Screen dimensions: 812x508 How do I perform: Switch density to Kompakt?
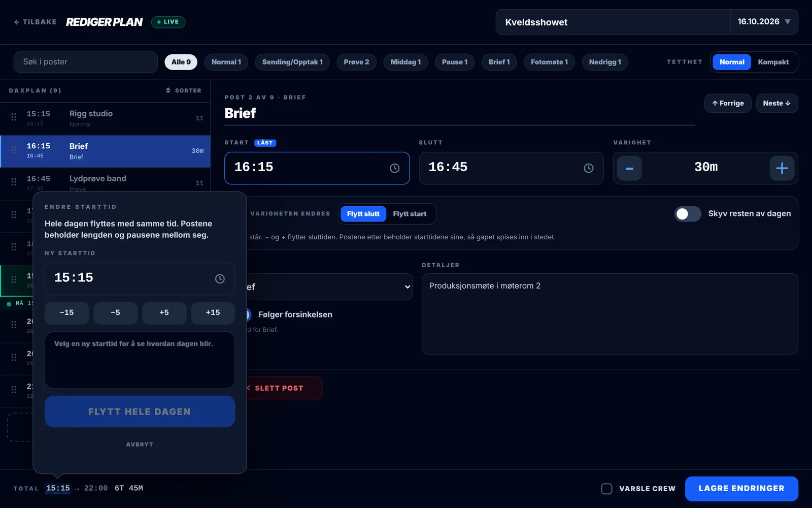coord(773,62)
